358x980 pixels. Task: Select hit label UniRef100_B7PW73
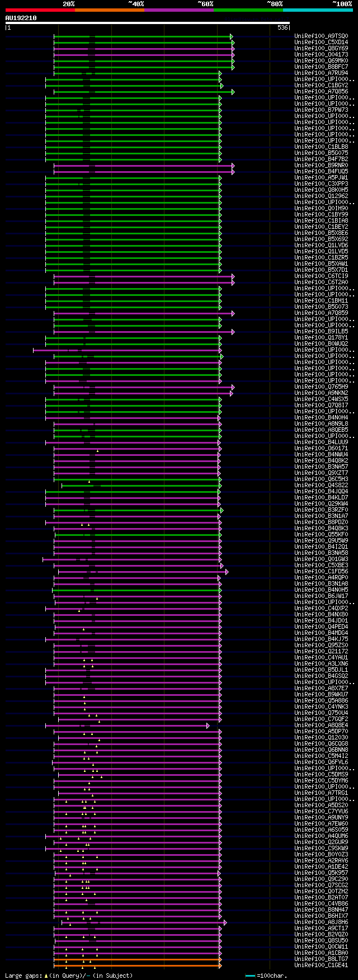[x=321, y=110]
